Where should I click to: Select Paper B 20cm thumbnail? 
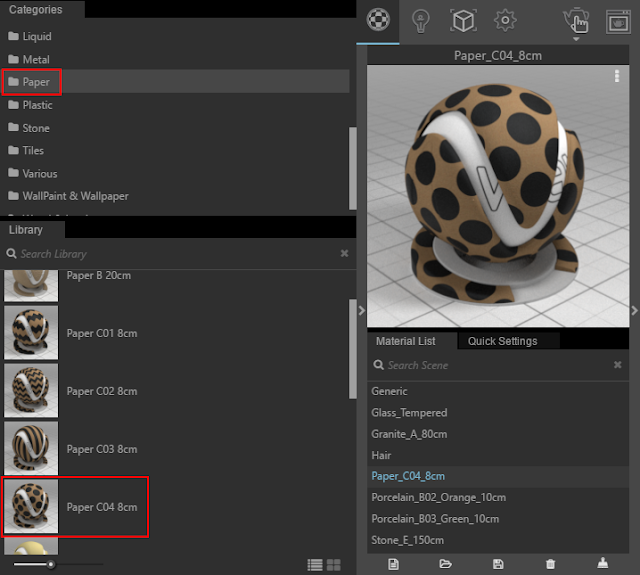pyautogui.click(x=31, y=285)
